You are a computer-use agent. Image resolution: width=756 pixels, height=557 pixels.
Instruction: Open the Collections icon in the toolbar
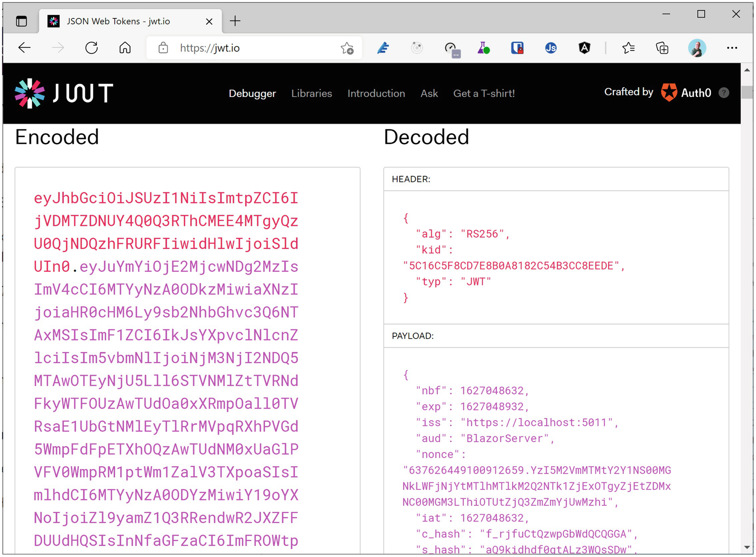(x=662, y=48)
